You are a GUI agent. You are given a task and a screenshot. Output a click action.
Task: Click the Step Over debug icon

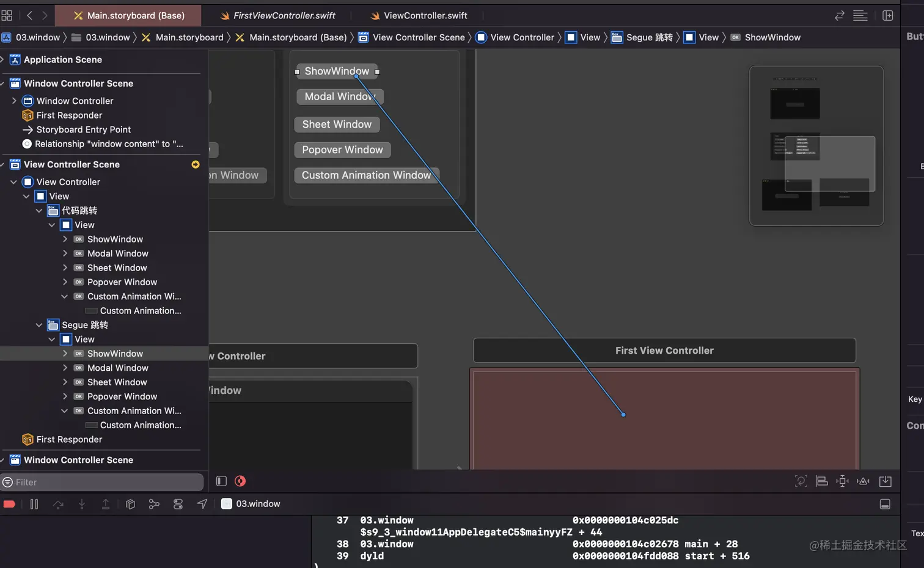pyautogui.click(x=58, y=504)
